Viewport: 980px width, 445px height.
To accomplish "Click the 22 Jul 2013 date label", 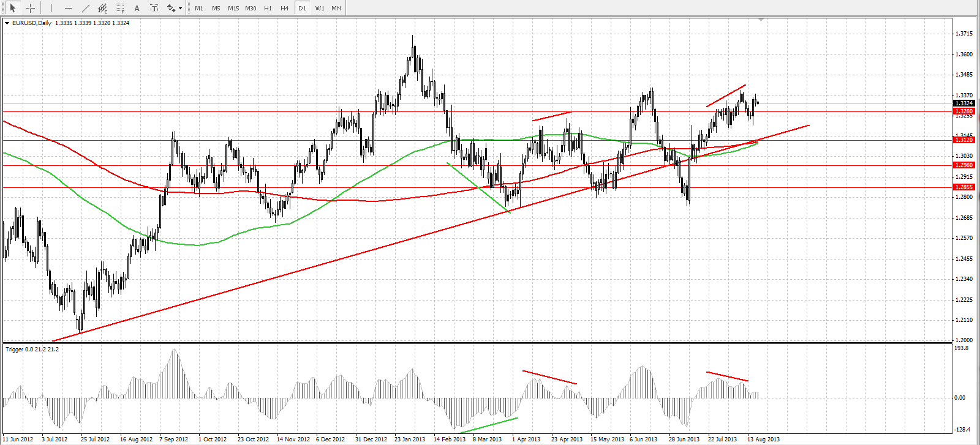I will coord(723,439).
